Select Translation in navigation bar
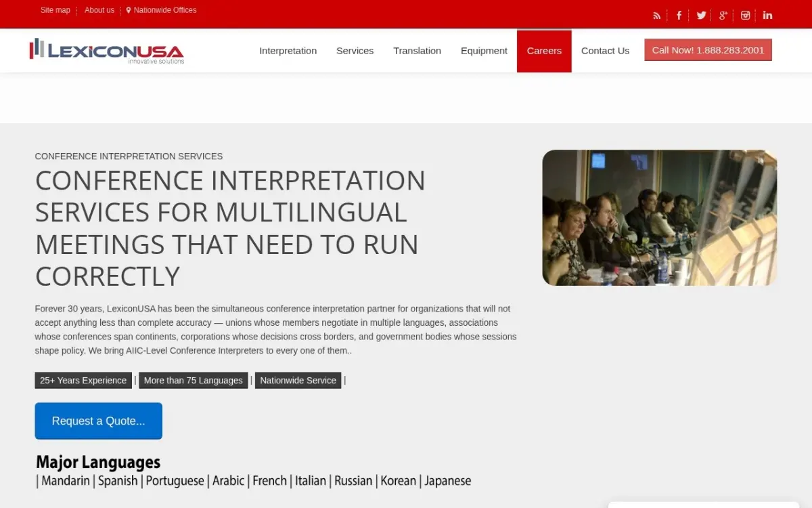812x508 pixels. click(x=418, y=51)
